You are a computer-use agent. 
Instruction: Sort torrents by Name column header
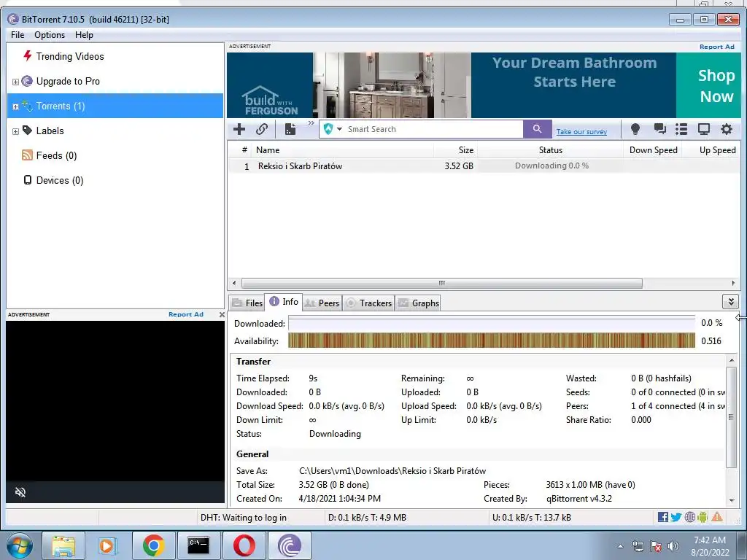pyautogui.click(x=343, y=150)
